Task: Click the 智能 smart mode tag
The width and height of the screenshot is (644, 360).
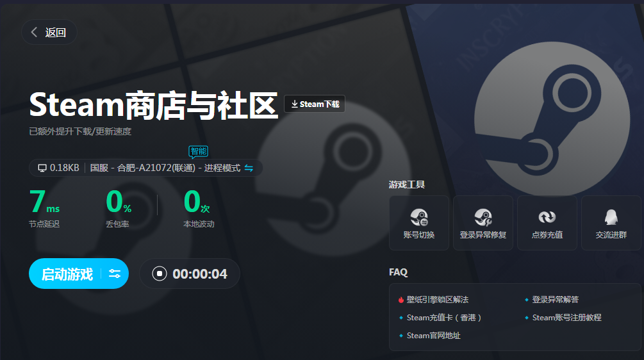Action: pyautogui.click(x=198, y=152)
